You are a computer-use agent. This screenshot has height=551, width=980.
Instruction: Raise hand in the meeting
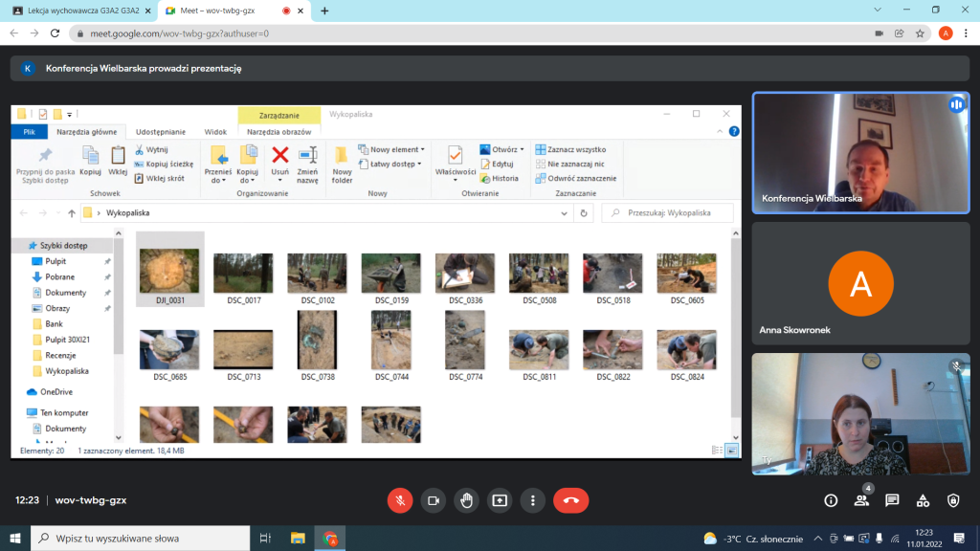point(466,500)
